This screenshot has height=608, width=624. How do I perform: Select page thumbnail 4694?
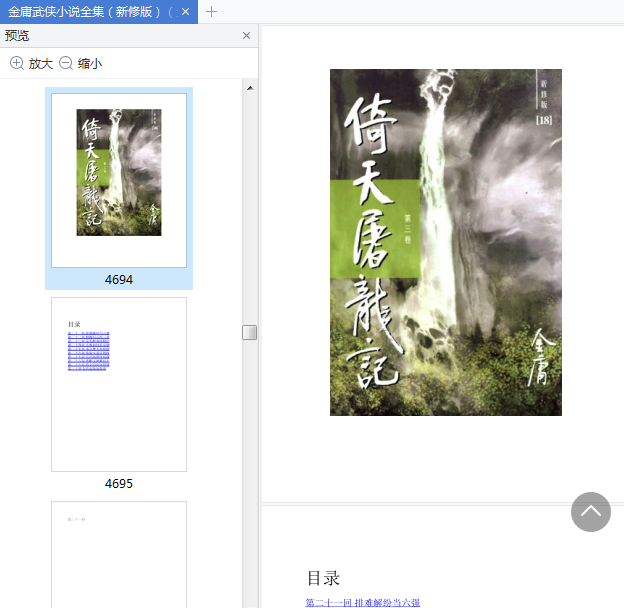pos(119,180)
